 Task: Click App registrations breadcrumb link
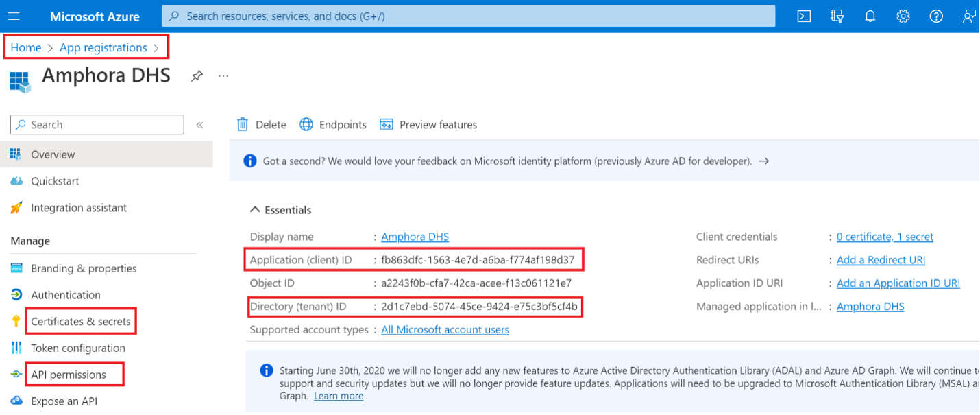(x=103, y=47)
